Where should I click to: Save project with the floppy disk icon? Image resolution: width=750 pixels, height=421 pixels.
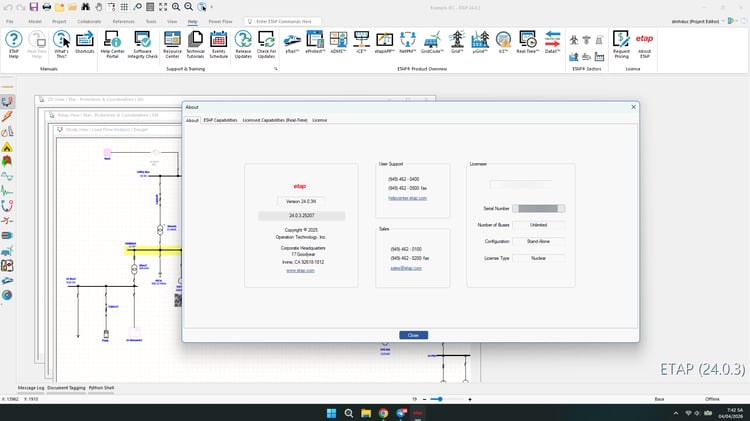[33, 7]
